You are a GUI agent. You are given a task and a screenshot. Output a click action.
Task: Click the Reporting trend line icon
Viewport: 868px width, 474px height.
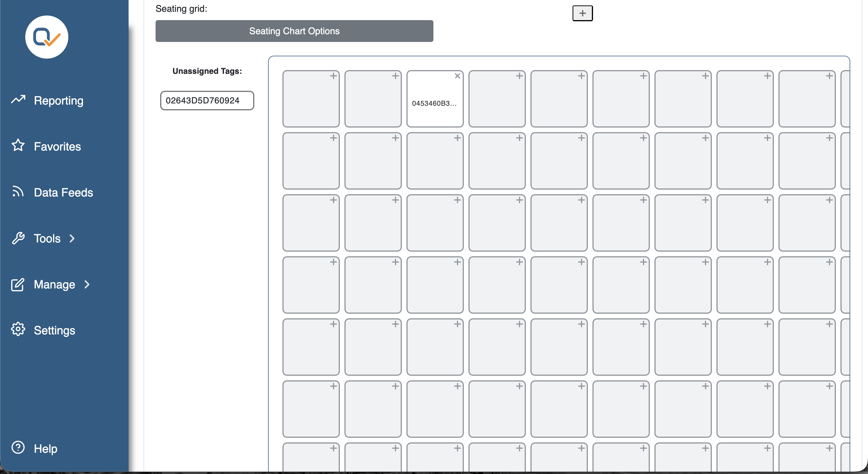[x=18, y=99]
